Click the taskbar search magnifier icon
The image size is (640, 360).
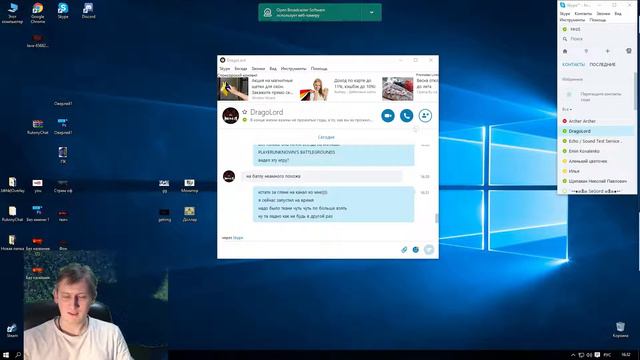click(x=18, y=355)
